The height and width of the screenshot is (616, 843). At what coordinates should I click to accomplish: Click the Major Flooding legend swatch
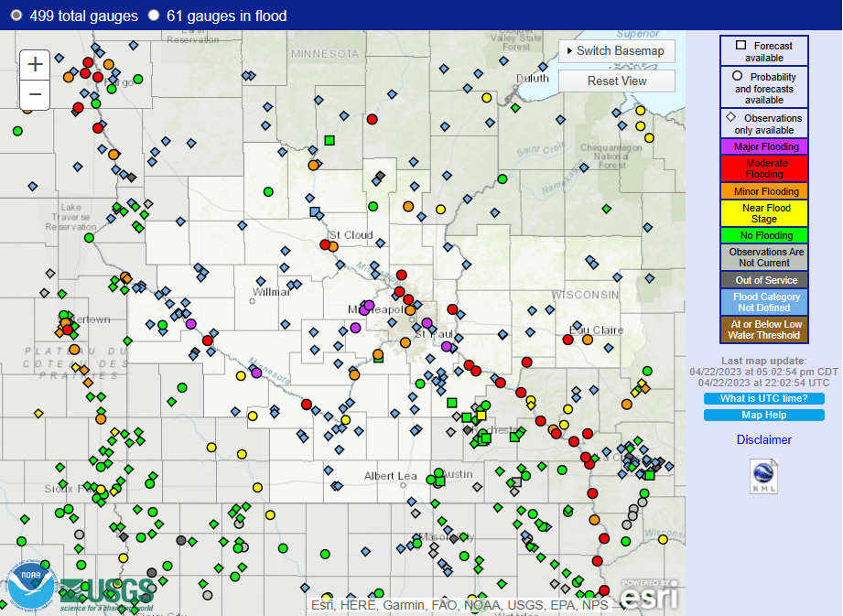(x=764, y=146)
